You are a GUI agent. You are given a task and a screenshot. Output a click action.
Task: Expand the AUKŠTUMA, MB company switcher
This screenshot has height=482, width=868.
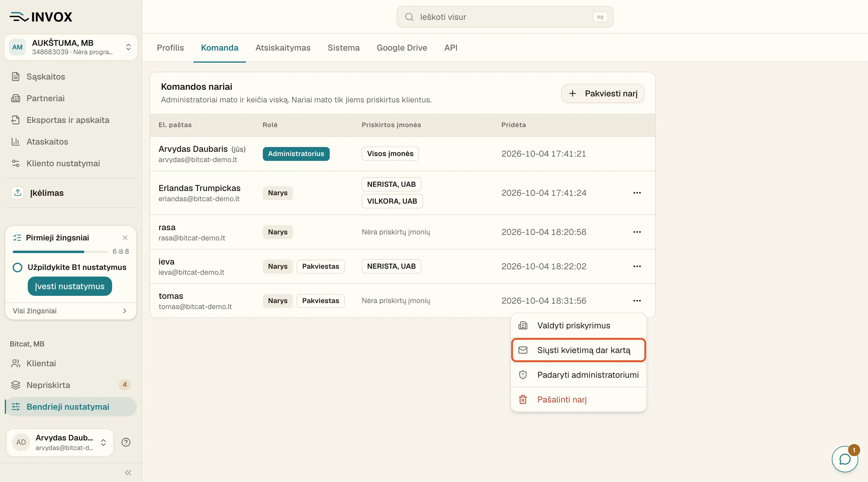(71, 47)
